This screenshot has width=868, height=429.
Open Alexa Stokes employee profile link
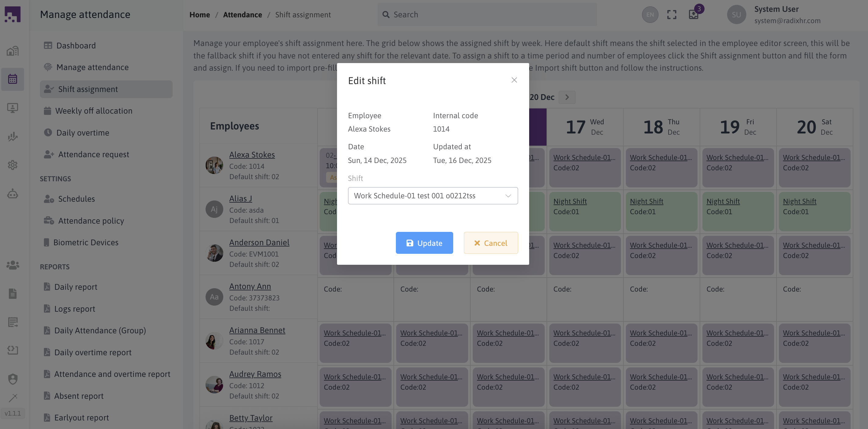pos(252,154)
